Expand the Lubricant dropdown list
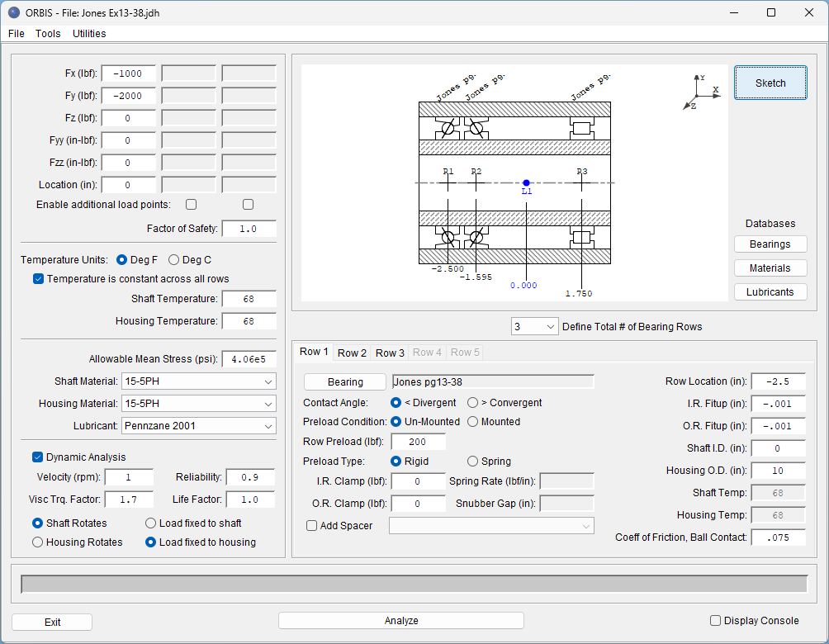829x644 pixels. tap(198, 426)
